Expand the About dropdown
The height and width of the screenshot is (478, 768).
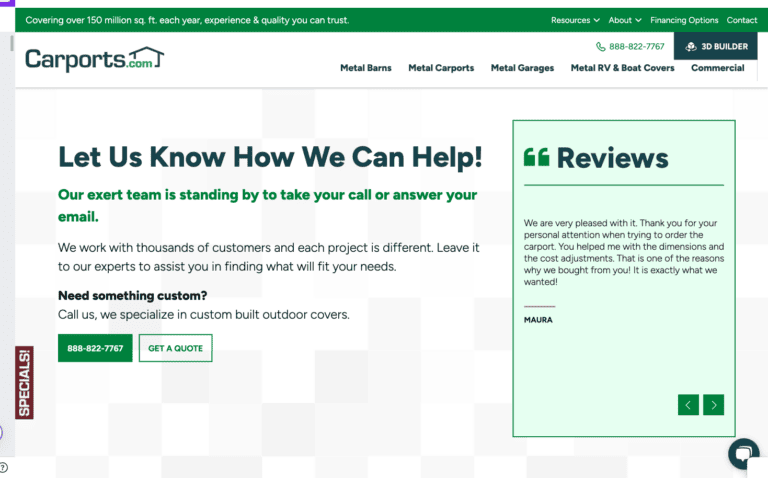point(624,20)
